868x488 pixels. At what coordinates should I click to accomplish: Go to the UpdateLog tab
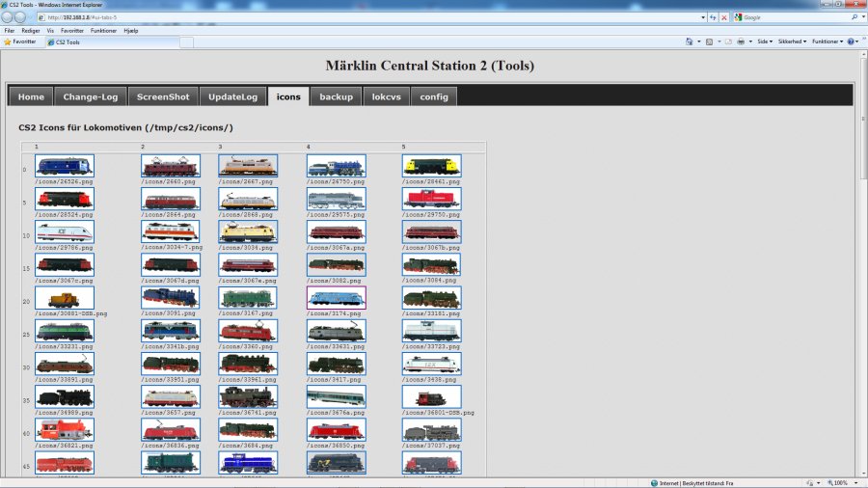pos(232,96)
